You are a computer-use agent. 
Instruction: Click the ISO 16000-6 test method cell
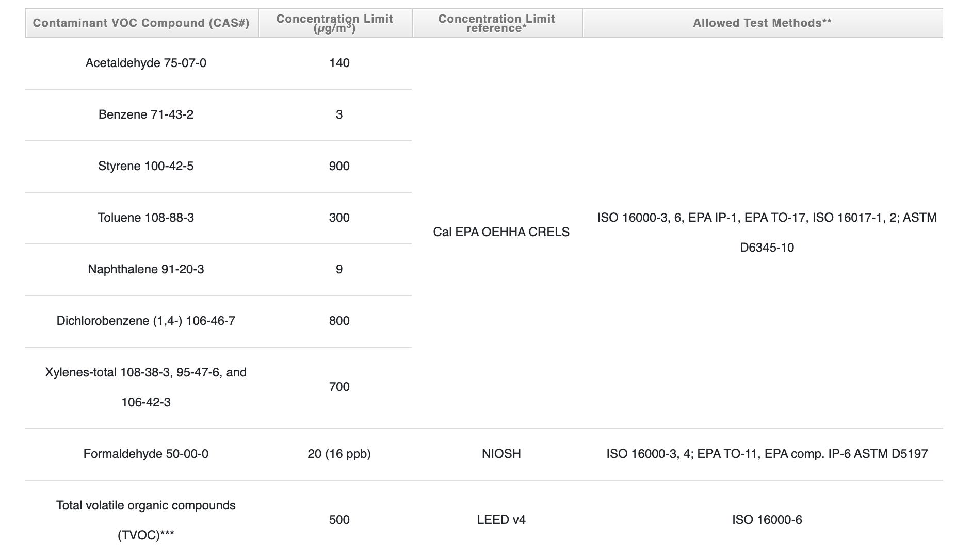point(767,520)
